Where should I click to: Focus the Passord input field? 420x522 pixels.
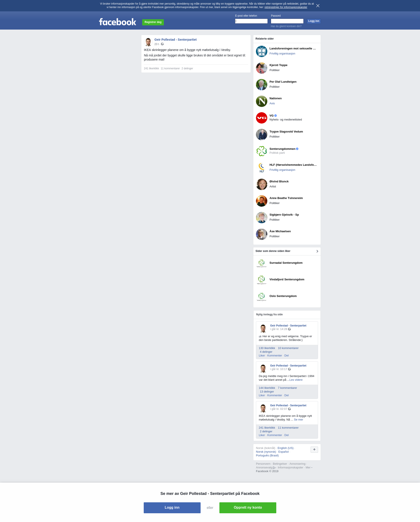click(287, 21)
